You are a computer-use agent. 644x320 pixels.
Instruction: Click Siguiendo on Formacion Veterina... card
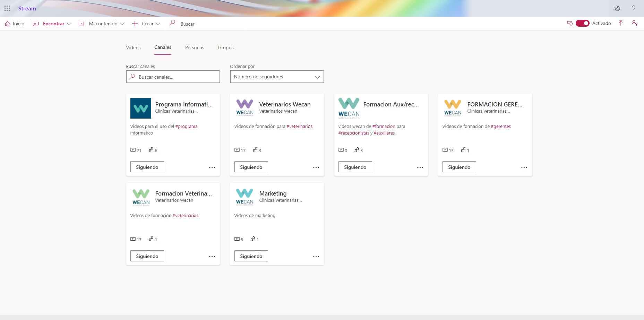point(147,256)
